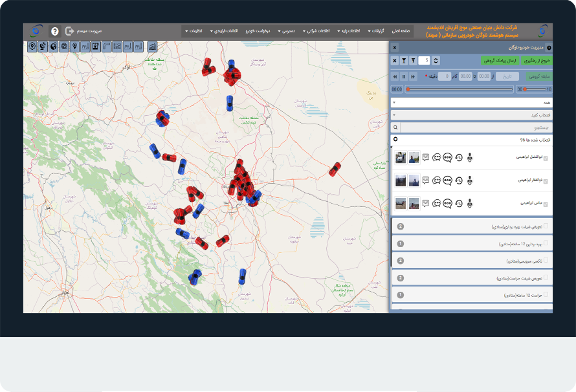Click the pause playback button

click(404, 76)
